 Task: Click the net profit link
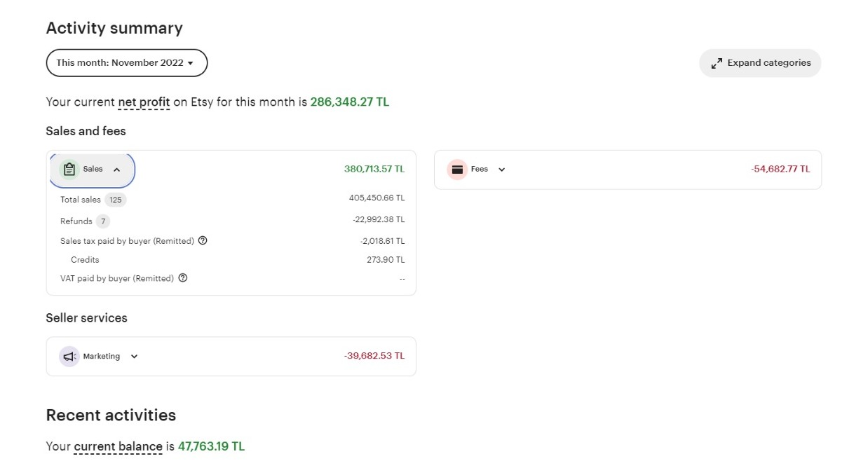coord(144,102)
